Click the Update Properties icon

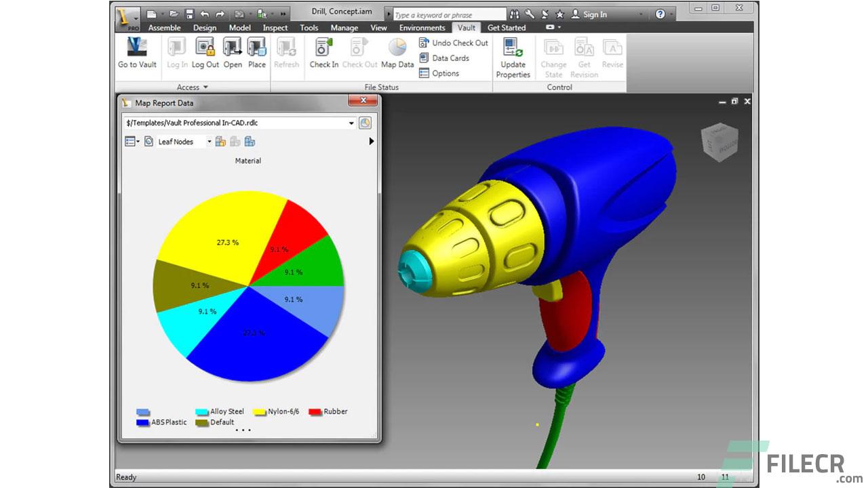(513, 47)
